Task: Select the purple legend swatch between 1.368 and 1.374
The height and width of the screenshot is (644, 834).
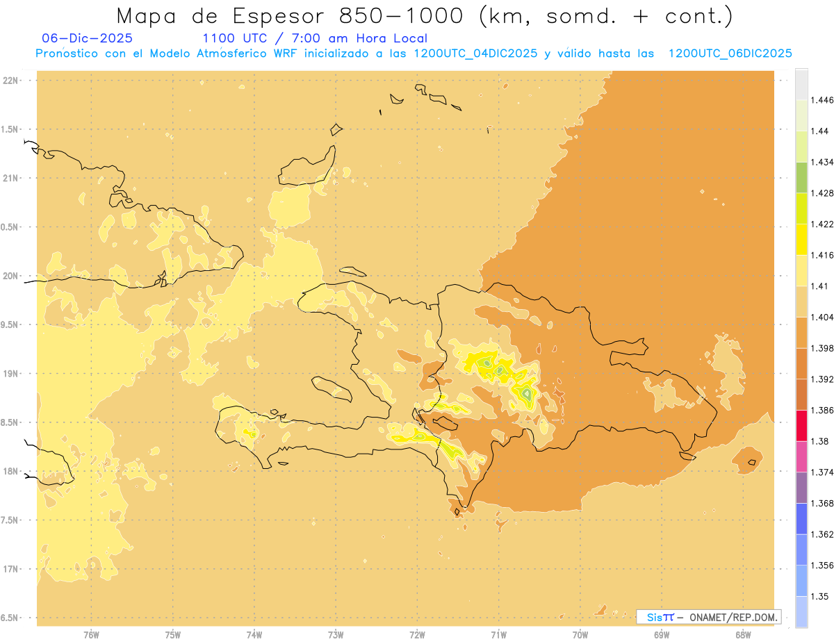Action: point(801,488)
